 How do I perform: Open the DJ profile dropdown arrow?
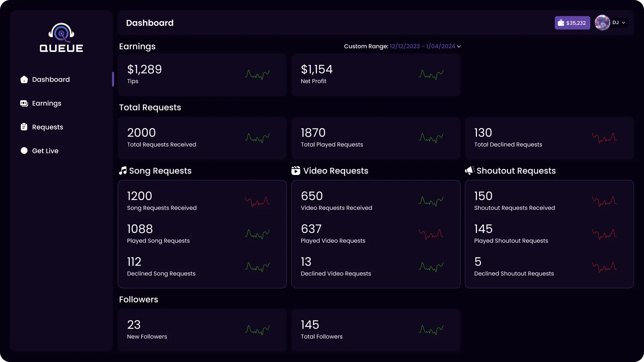623,23
